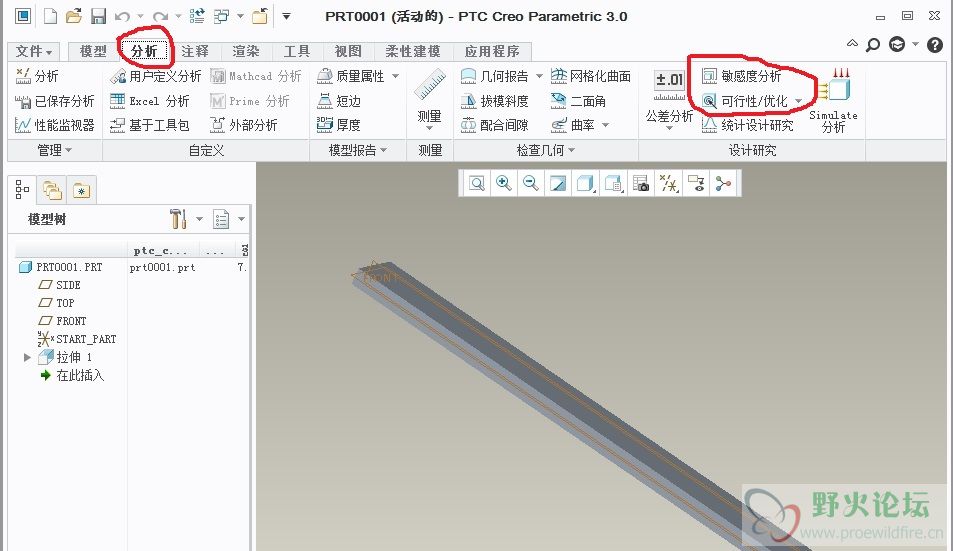Run 二面角 analysis
The image size is (953, 551).
(577, 101)
